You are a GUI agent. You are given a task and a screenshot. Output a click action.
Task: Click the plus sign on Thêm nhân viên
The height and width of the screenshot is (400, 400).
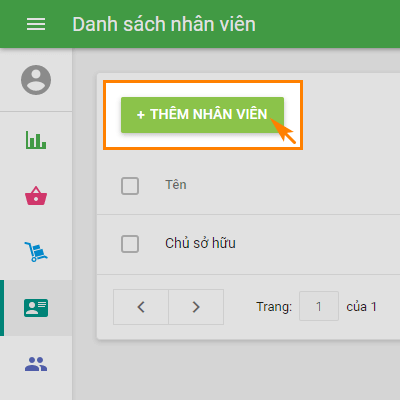(141, 115)
